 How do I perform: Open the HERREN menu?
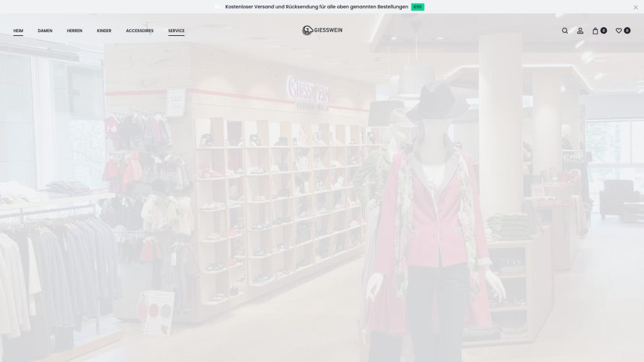tap(74, 31)
